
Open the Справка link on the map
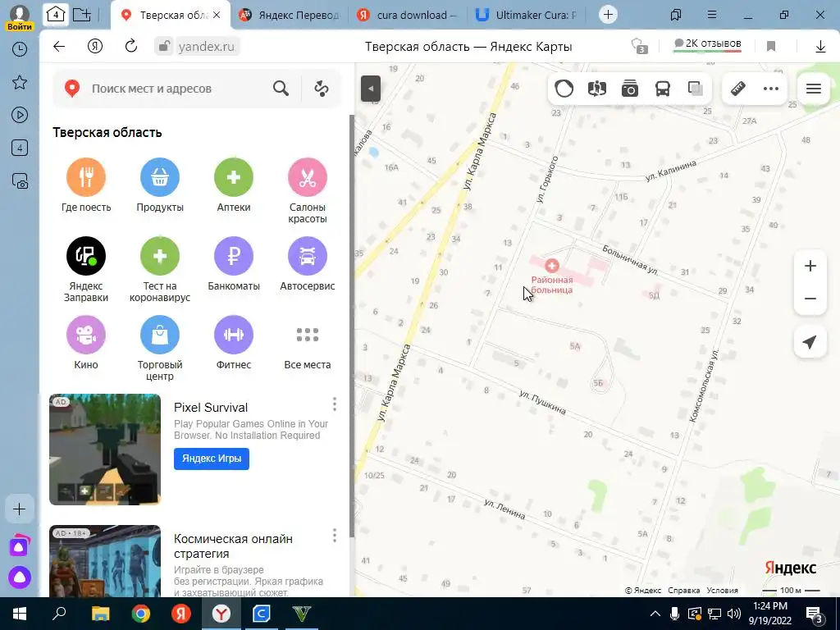(683, 591)
